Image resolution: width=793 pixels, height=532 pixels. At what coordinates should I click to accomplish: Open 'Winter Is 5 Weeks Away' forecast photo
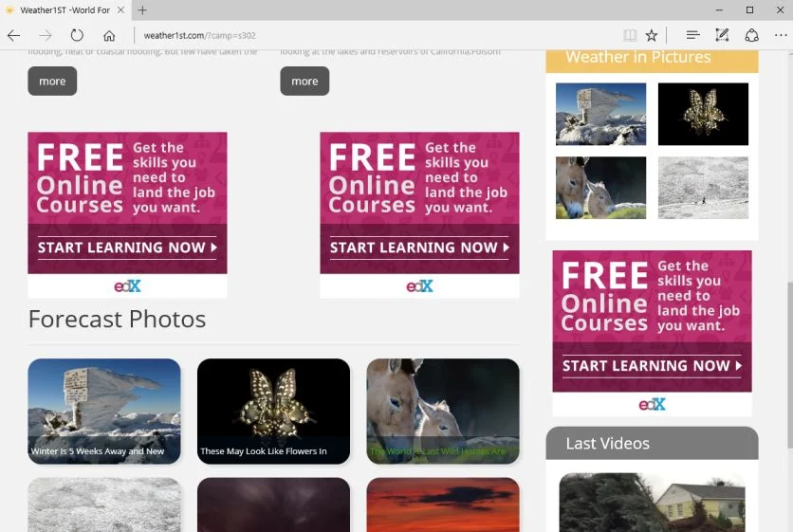click(x=104, y=412)
